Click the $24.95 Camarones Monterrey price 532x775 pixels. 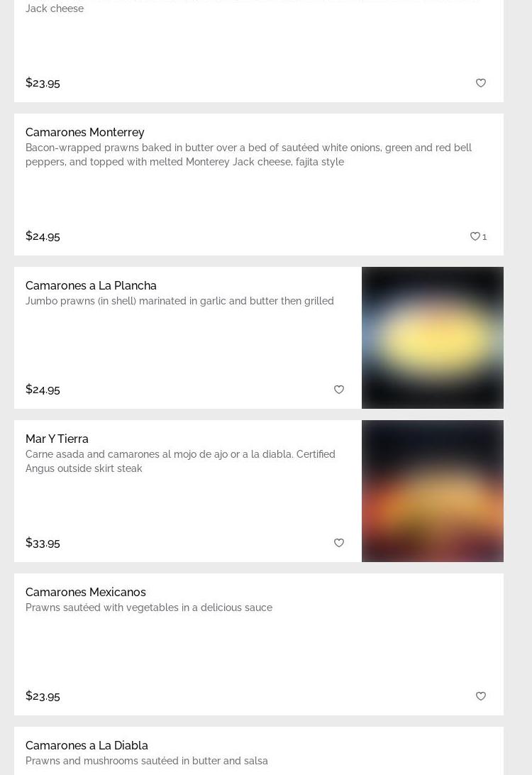pyautogui.click(x=43, y=236)
